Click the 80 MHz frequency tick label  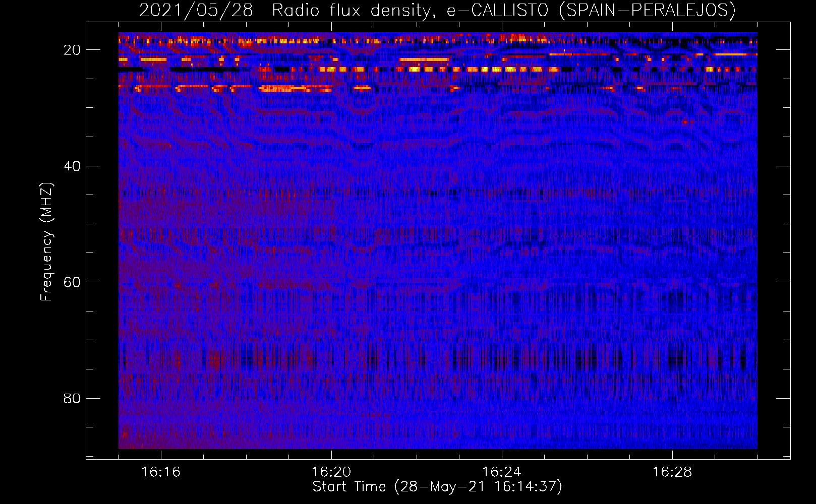tap(72, 399)
